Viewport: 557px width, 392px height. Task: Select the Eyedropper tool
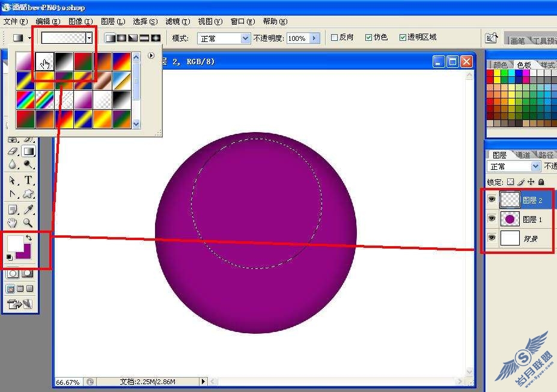[28, 210]
